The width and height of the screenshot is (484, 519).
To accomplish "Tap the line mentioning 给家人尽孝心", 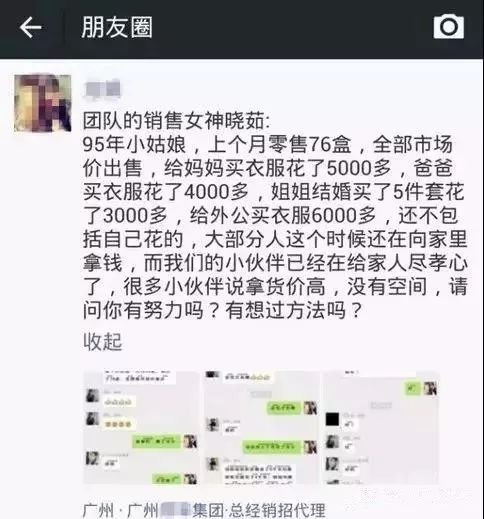I will tap(275, 263).
